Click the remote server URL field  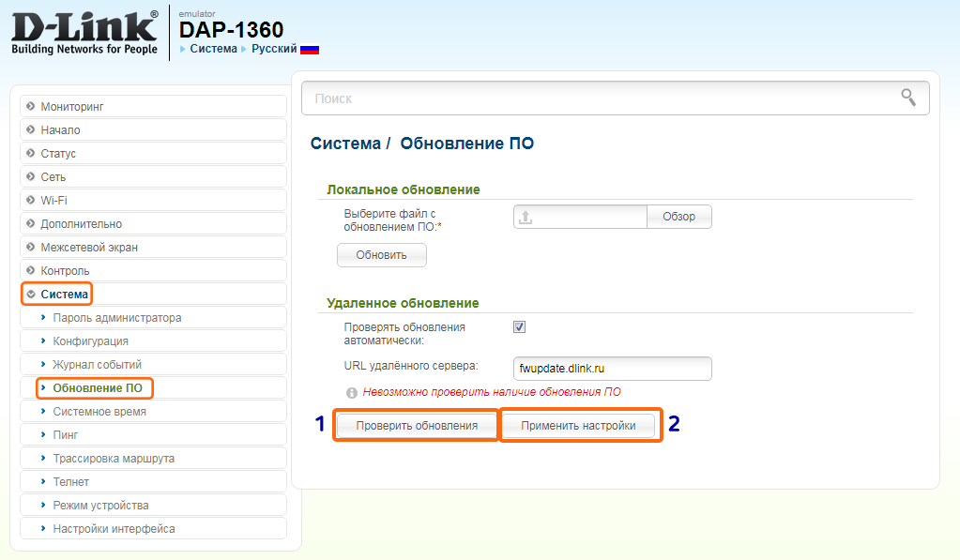tap(613, 369)
